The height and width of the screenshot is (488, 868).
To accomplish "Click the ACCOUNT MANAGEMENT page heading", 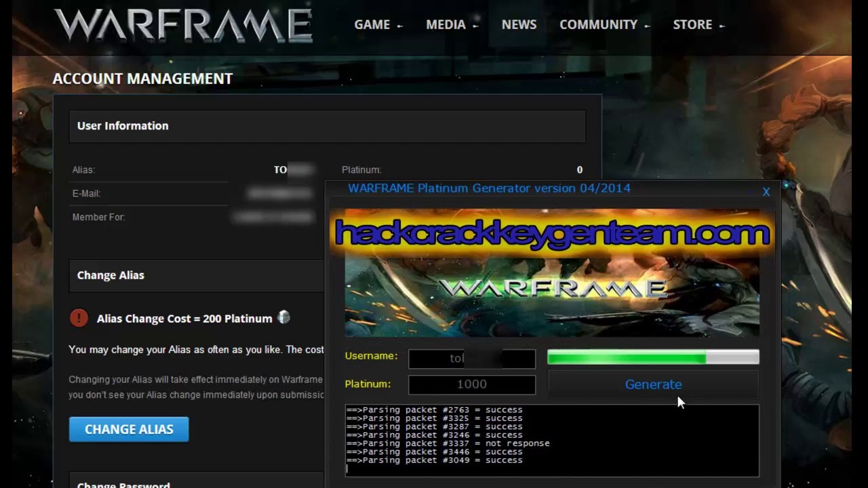I will pos(142,79).
